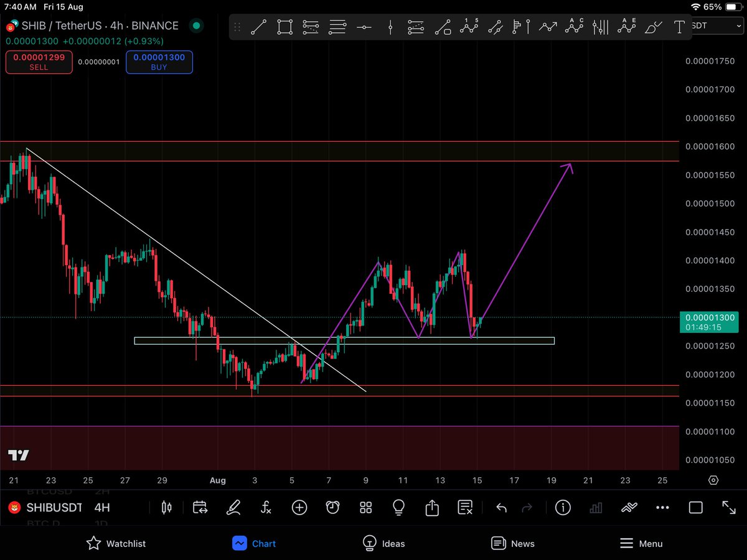This screenshot has height=560, width=747.
Task: Open the three-dot more options
Action: click(x=662, y=508)
